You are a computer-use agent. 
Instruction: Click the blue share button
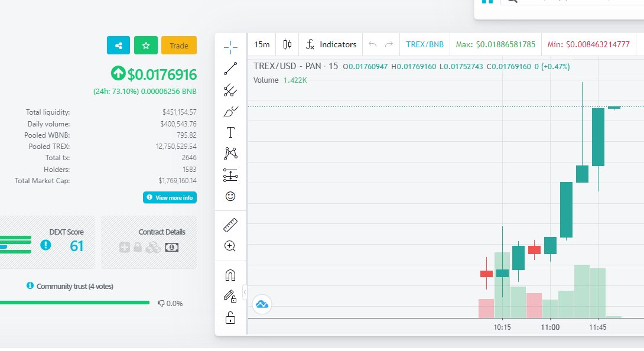(118, 45)
